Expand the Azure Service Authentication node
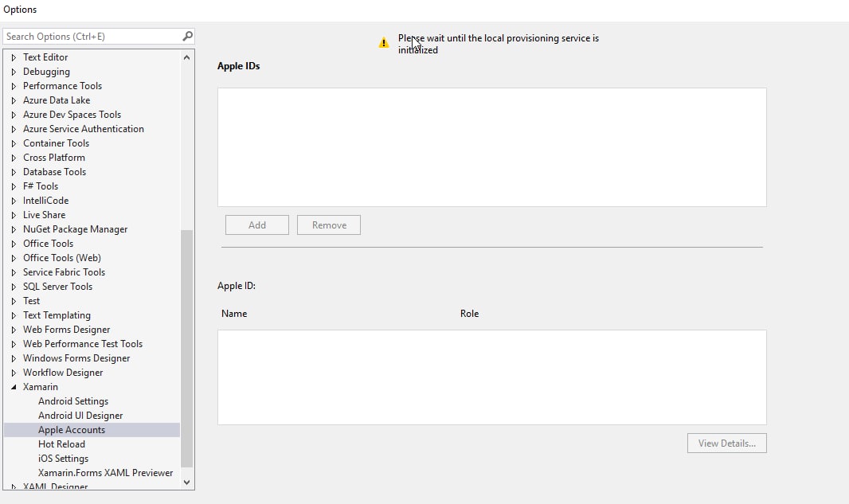This screenshot has width=849, height=504. pos(14,129)
